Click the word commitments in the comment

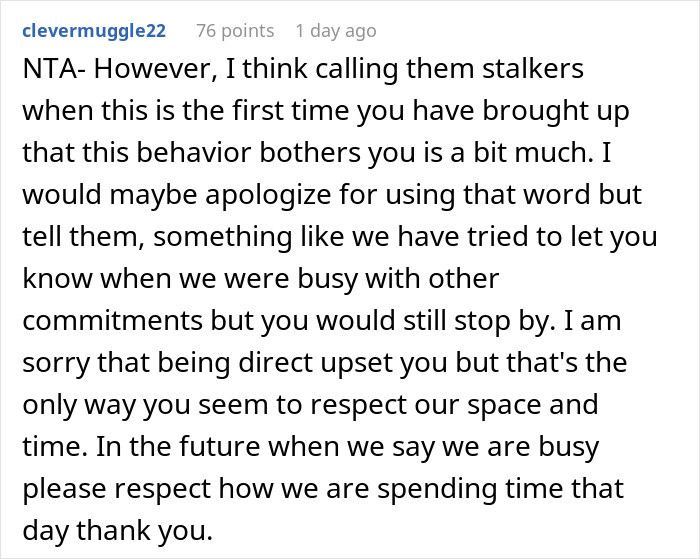pyautogui.click(x=112, y=321)
